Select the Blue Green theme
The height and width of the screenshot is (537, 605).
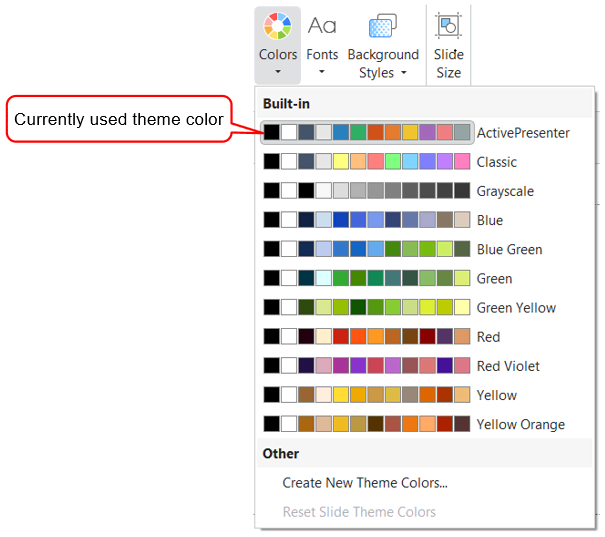(509, 249)
